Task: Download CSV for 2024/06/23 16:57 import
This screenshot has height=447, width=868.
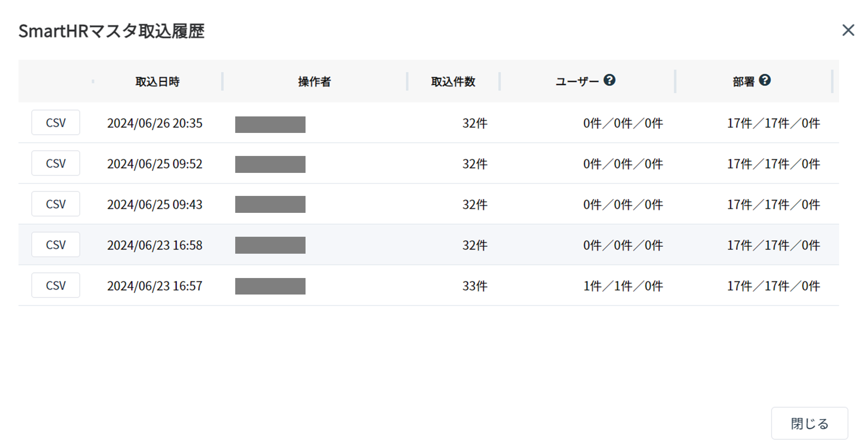Action: 56,285
